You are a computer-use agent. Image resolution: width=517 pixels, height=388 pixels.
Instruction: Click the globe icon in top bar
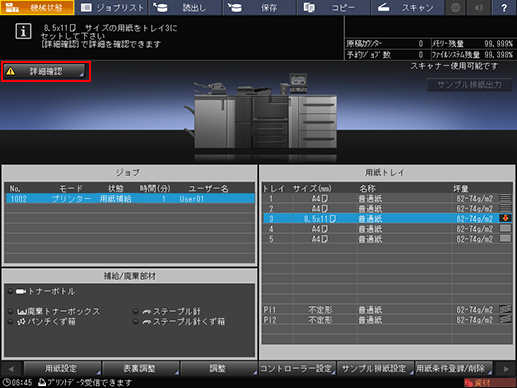point(455,7)
